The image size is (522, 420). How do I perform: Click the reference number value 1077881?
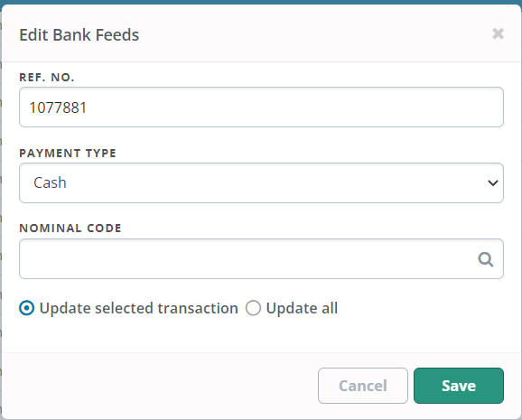click(x=58, y=107)
